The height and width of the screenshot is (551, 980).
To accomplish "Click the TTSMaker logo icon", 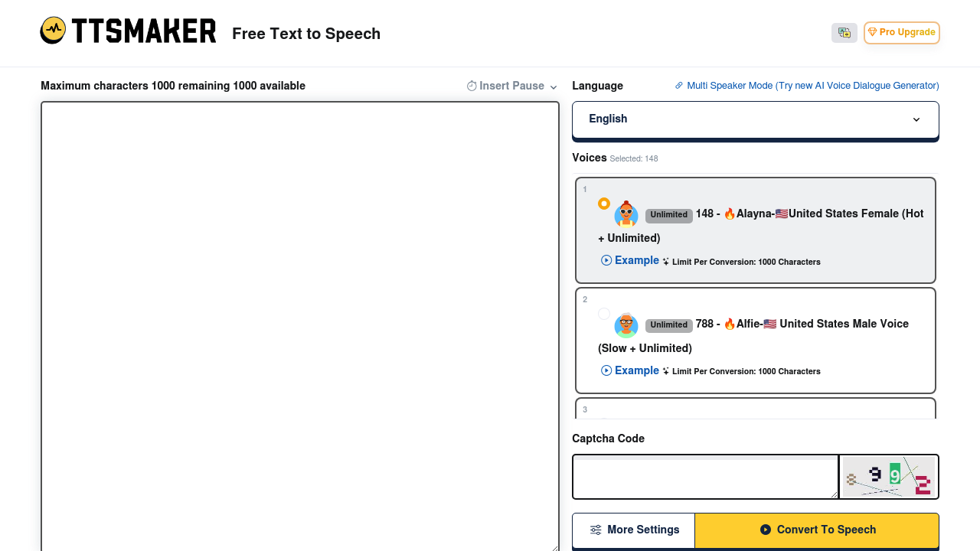I will click(54, 31).
